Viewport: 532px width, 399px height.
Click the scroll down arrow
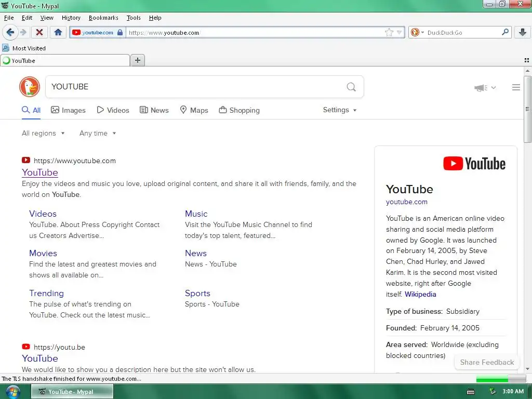527,369
